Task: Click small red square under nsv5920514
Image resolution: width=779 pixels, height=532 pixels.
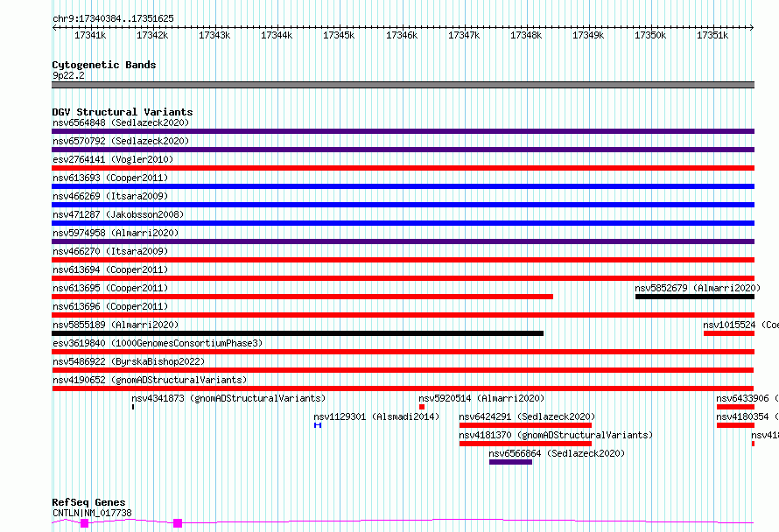Action: [x=422, y=408]
